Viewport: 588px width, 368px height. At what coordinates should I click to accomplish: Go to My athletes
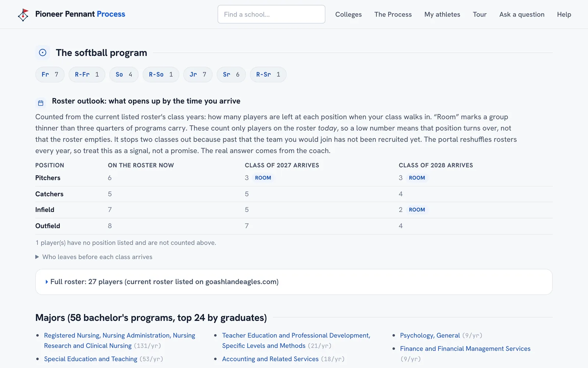point(442,14)
